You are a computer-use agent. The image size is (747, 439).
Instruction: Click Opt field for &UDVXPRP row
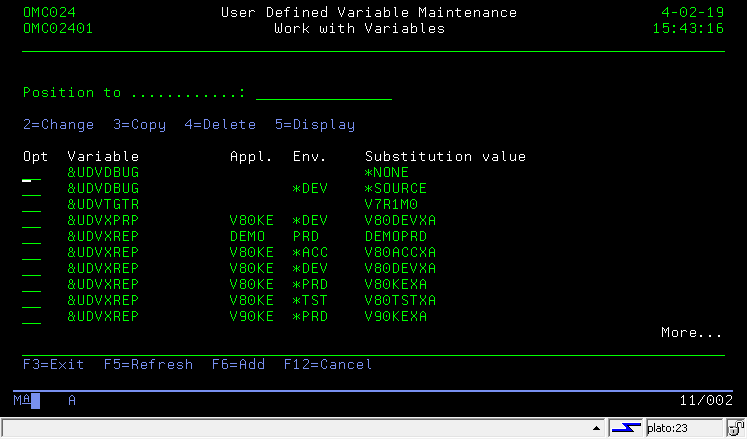(x=32, y=221)
